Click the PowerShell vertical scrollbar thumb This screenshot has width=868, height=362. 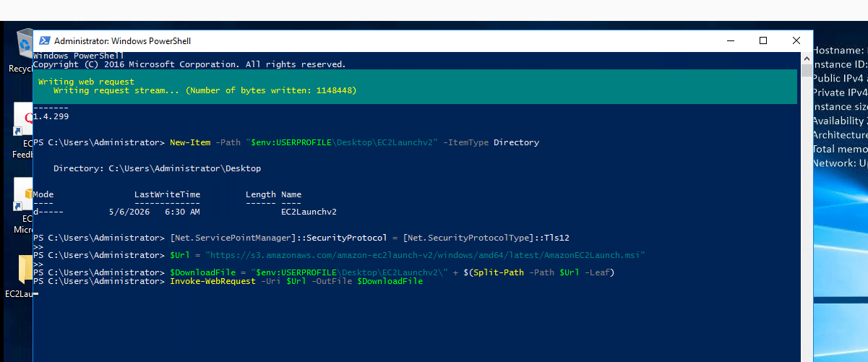click(x=806, y=70)
